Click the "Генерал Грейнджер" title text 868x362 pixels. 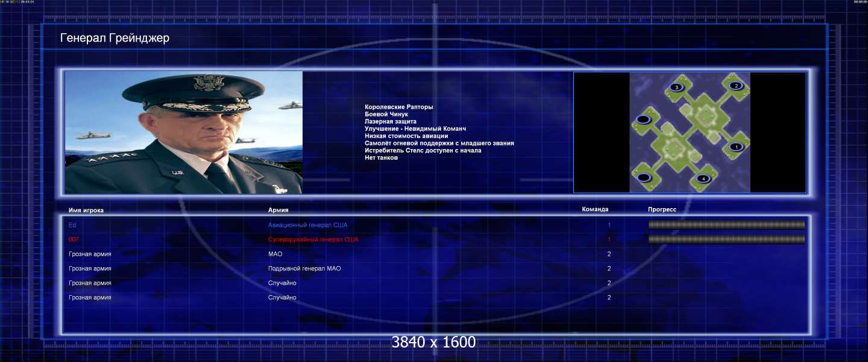click(115, 39)
